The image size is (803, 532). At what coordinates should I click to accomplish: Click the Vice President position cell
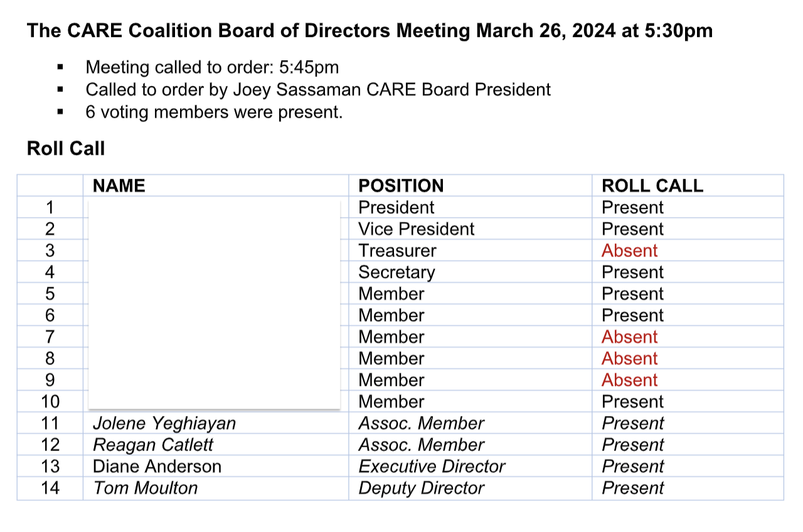[x=417, y=229]
